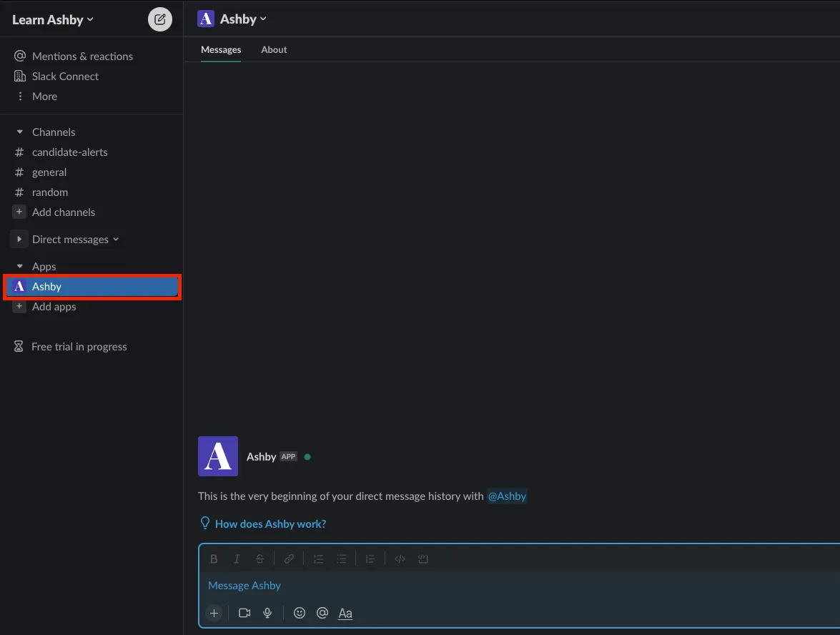Switch to the Messages tab

pyautogui.click(x=221, y=49)
